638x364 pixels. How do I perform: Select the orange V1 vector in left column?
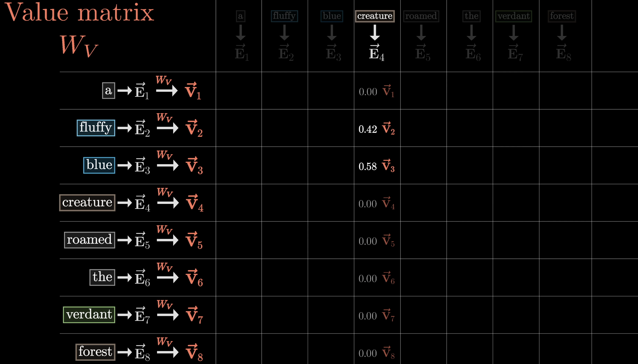click(x=192, y=91)
